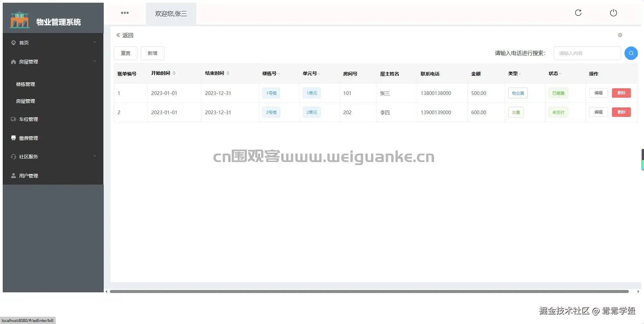Open the 类型 column filter dropdown
Screen dimensions: 644x324
coord(520,74)
